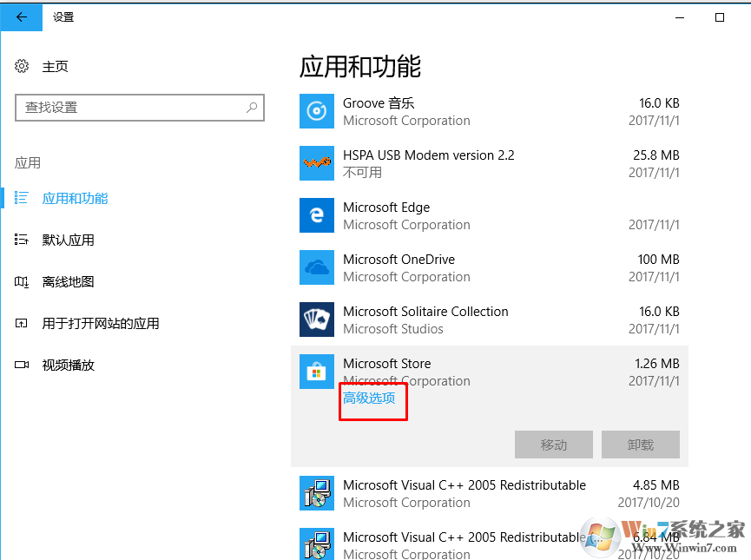The width and height of the screenshot is (751, 560).
Task: Select 应用和功能 in the sidebar
Action: pos(75,198)
